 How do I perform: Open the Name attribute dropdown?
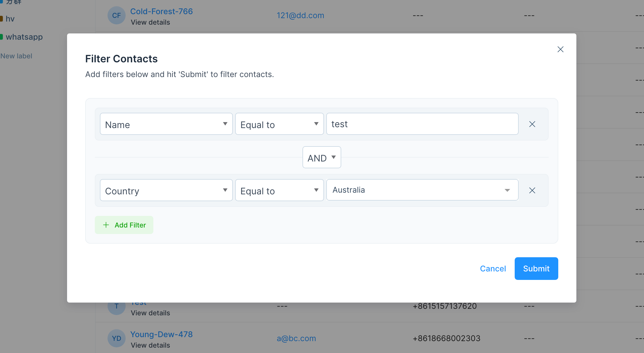click(166, 124)
